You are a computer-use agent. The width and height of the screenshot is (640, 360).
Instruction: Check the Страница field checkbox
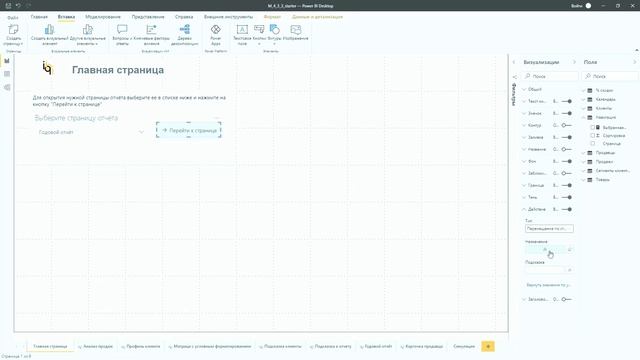(593, 144)
